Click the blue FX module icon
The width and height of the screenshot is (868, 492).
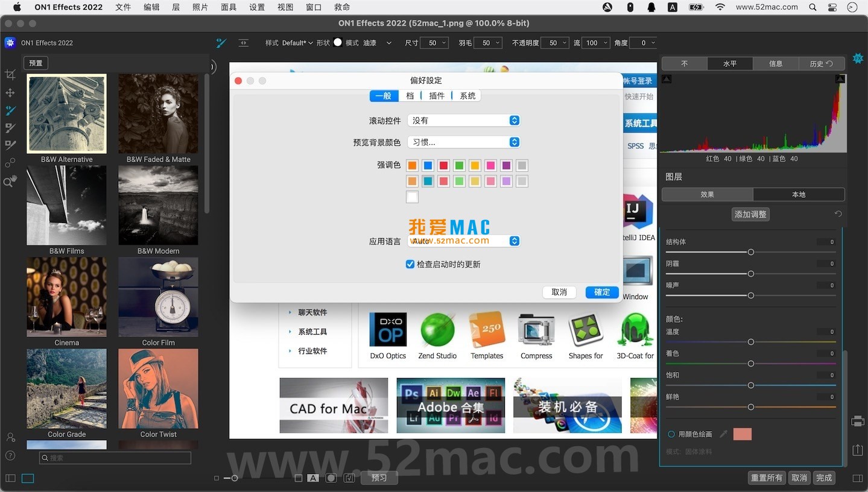tap(857, 58)
